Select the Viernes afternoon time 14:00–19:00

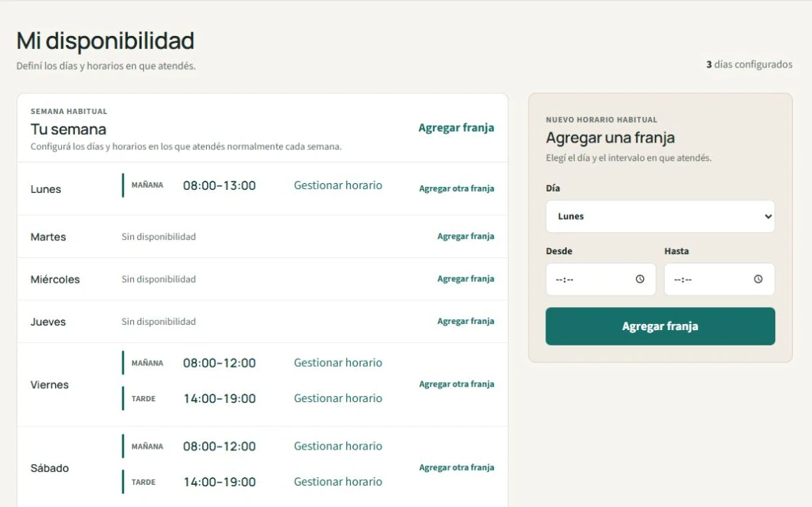click(x=220, y=399)
